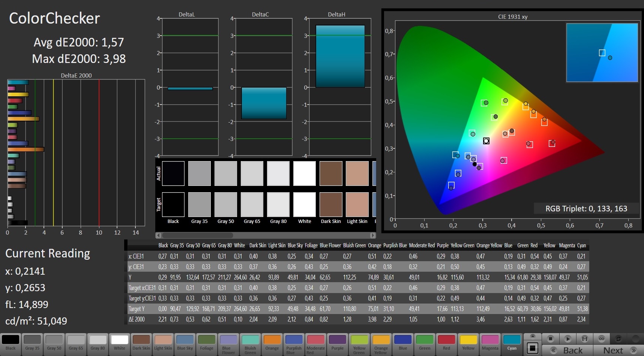This screenshot has height=356, width=644.
Task: Choose the Dark Skin patch button
Action: click(141, 343)
